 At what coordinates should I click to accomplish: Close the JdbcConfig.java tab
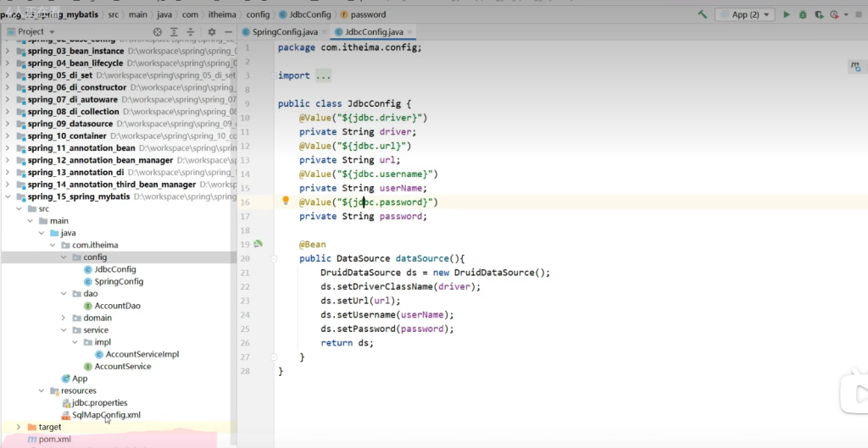click(409, 32)
